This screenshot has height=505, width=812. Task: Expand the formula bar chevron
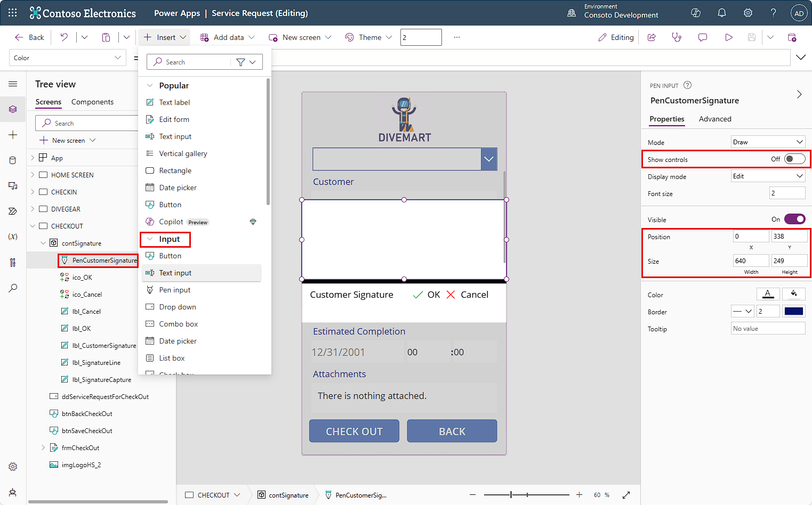click(x=801, y=58)
